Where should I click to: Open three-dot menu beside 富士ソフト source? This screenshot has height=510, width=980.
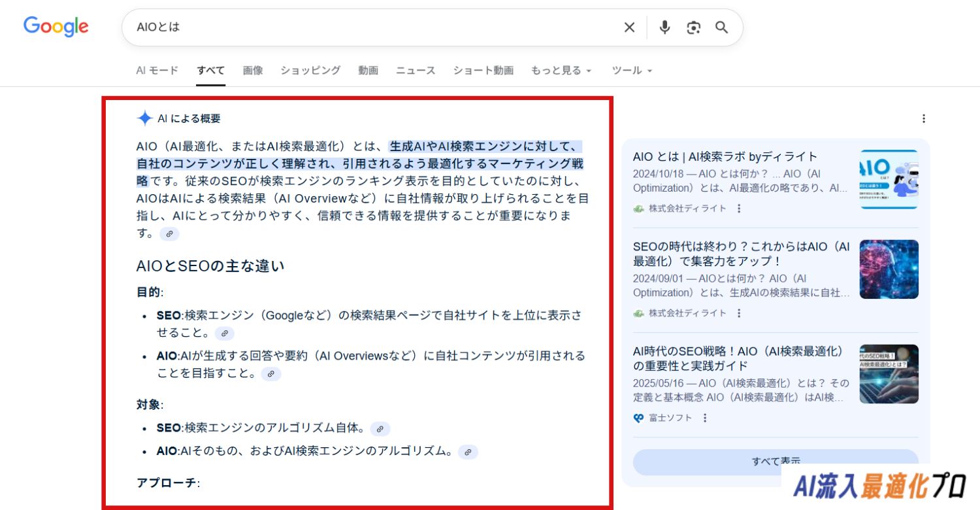click(x=705, y=418)
